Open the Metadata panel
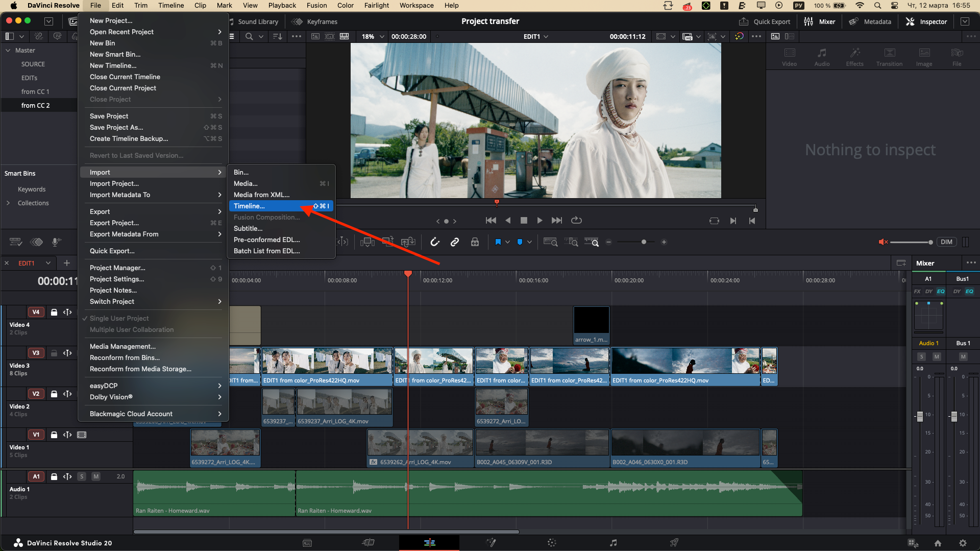Image resolution: width=980 pixels, height=551 pixels. tap(870, 21)
